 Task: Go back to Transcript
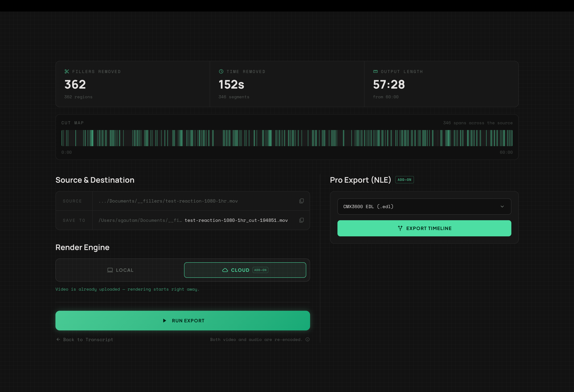(x=85, y=339)
